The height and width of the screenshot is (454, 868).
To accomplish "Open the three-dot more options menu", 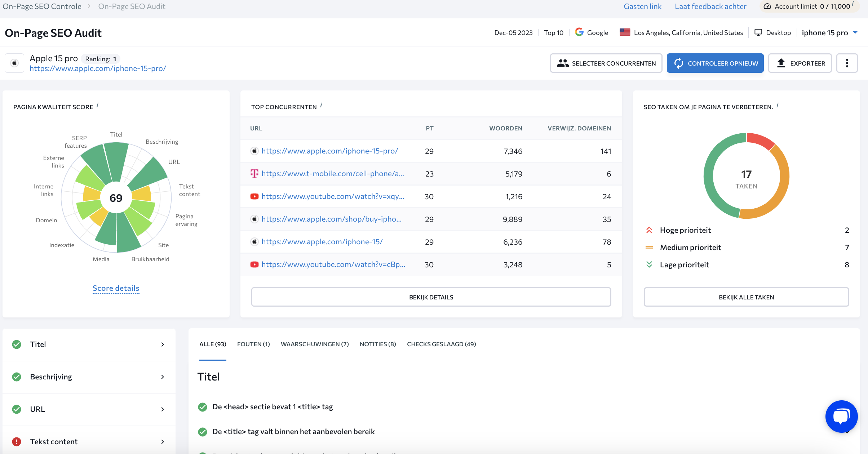I will 847,63.
